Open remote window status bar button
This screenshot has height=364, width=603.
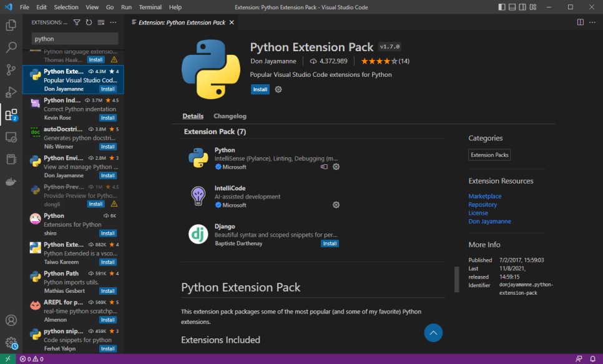click(x=7, y=359)
